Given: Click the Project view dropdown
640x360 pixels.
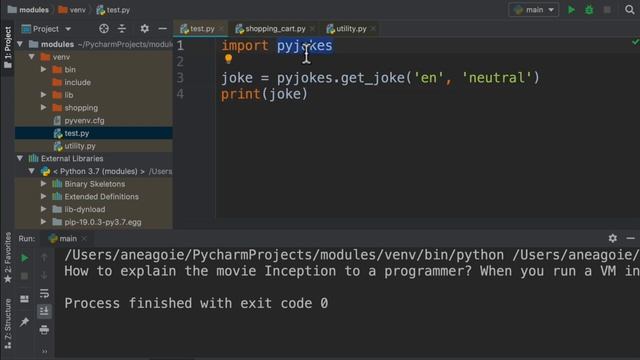Looking at the screenshot, I should point(47,29).
